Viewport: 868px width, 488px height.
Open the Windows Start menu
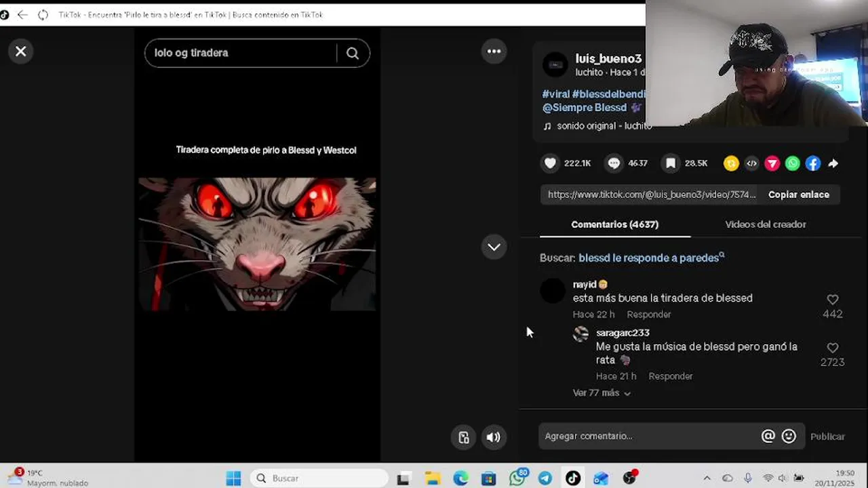[x=233, y=479]
